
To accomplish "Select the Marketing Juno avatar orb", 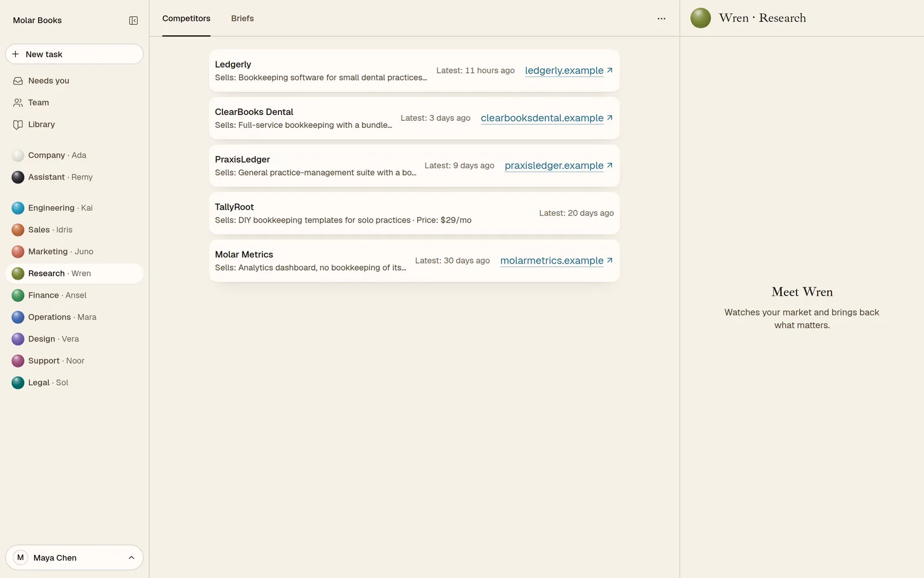I will 18,252.
